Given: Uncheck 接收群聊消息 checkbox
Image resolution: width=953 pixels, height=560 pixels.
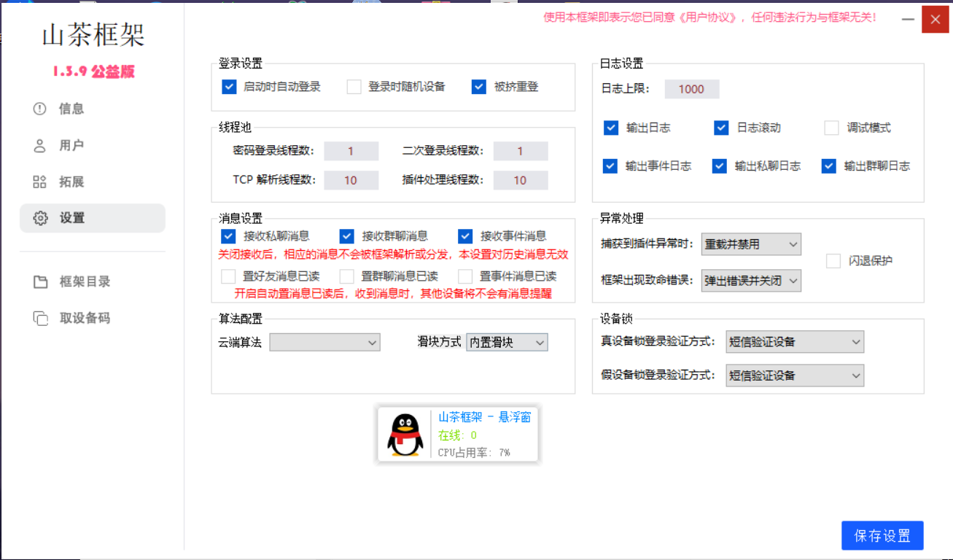Looking at the screenshot, I should click(x=347, y=236).
